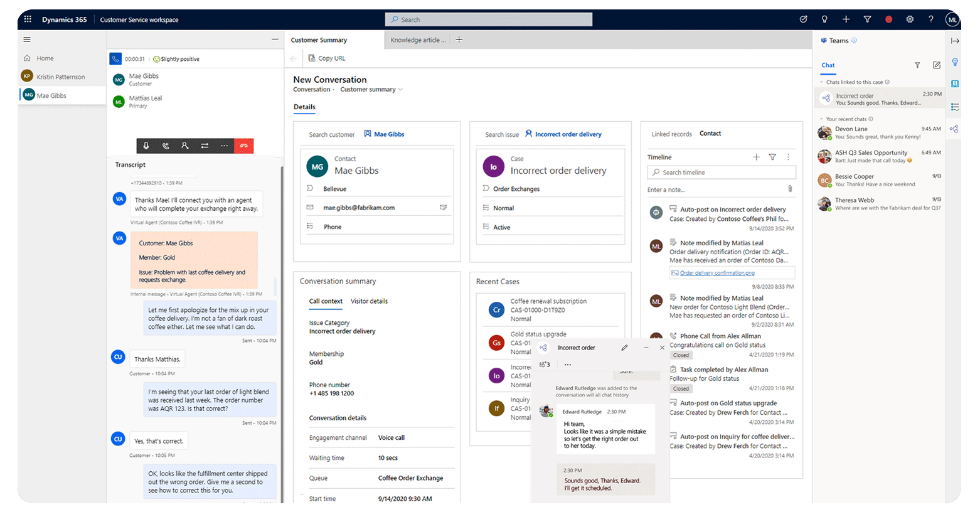Filter the Timeline with funnel icon
Viewport: 980px width, 512px height.
772,157
